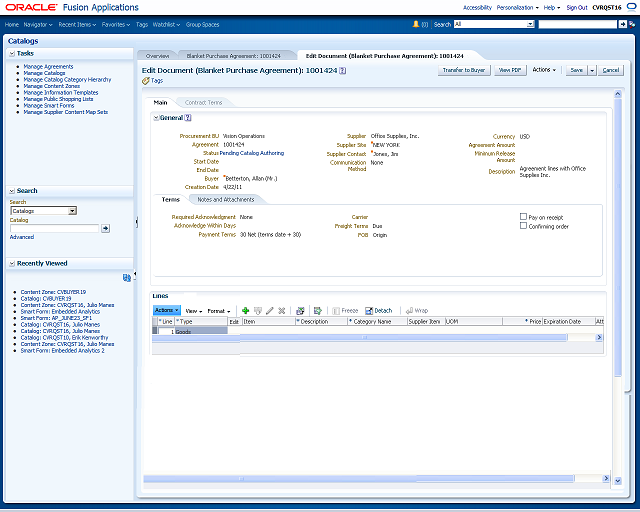Run the catalog search arrow button
Screen dimensions: 640x512
pos(105,228)
